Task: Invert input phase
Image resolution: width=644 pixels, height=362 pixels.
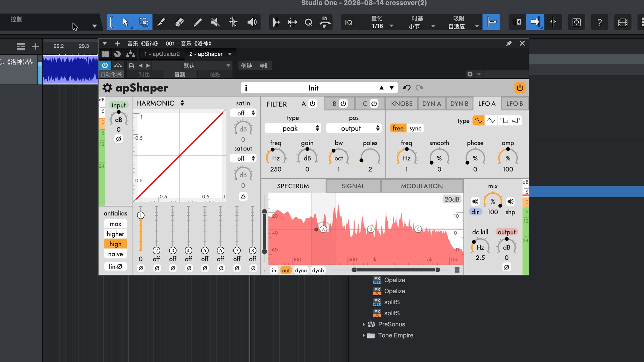Action: coord(118,139)
